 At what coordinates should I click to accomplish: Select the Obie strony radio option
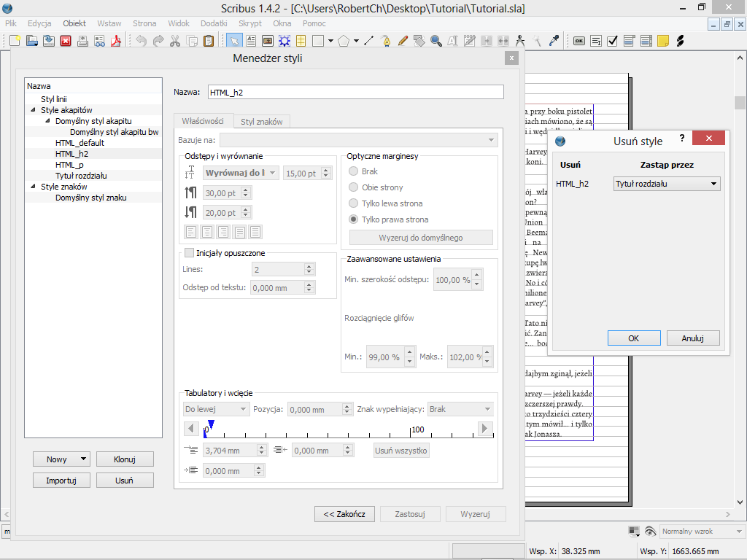point(354,187)
